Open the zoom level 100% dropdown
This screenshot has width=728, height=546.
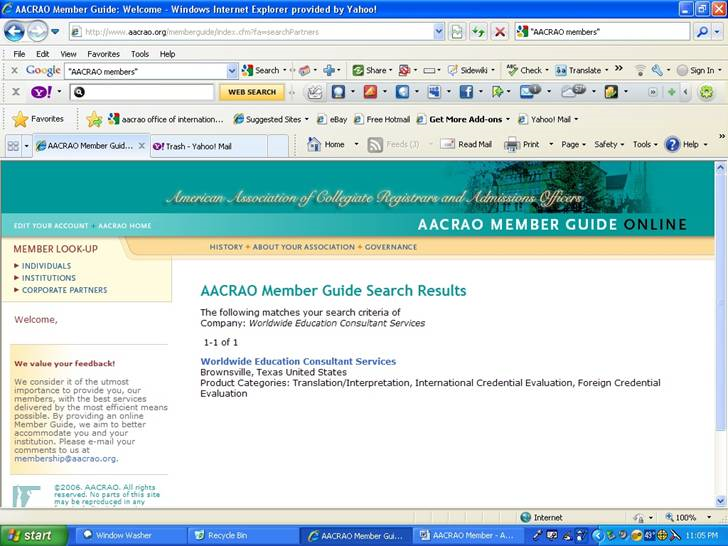point(708,517)
